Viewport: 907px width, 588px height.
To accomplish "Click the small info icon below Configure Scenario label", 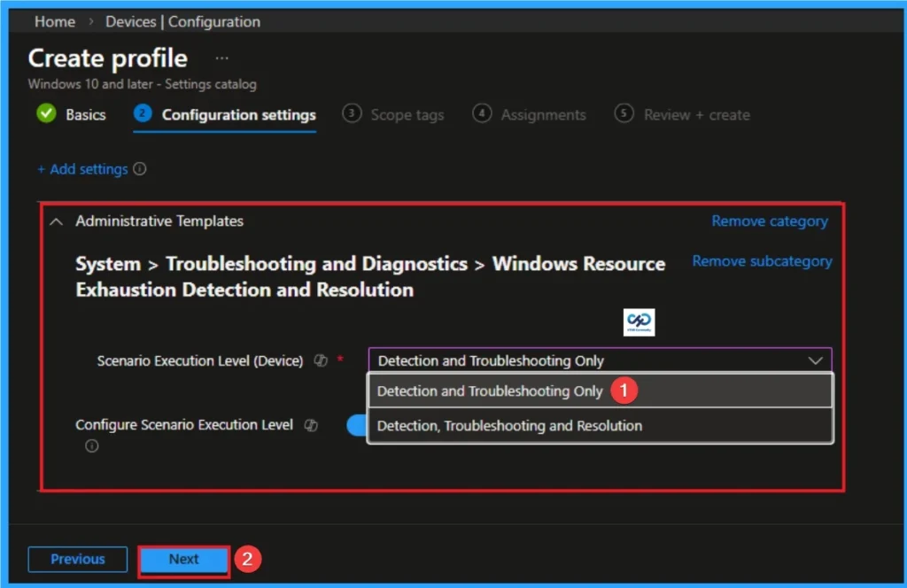I will (91, 446).
